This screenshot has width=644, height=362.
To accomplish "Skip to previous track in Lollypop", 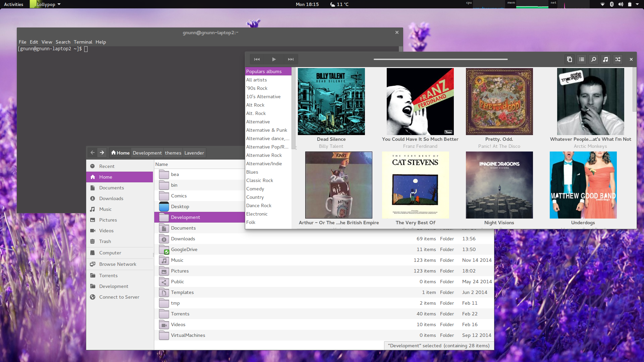I will pyautogui.click(x=257, y=59).
